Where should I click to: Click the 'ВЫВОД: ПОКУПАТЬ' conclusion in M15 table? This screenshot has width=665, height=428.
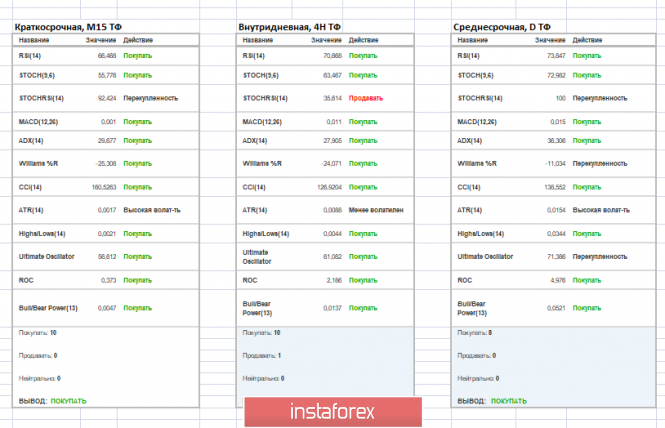[x=53, y=401]
